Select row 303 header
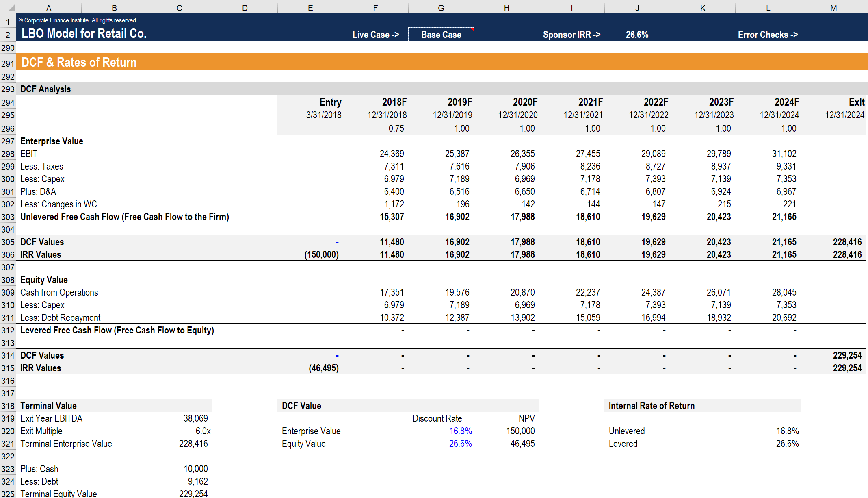Viewport: 868px width, 498px height. (x=8, y=217)
